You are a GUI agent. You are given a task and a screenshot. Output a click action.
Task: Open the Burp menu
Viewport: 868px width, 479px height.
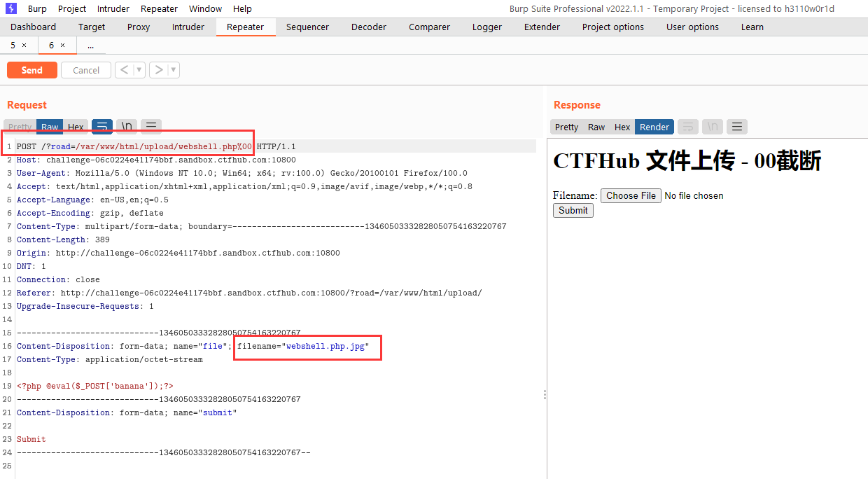pyautogui.click(x=37, y=8)
